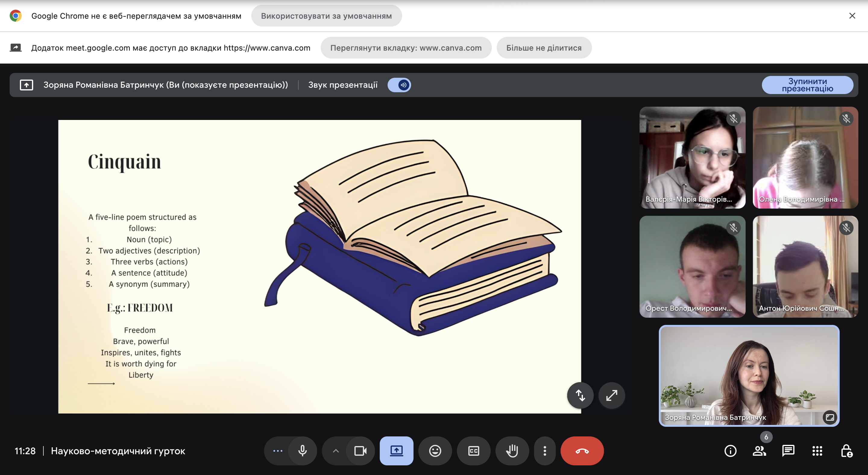Screen dimensions: 868x475
Task: Show the participants list
Action: (759, 451)
